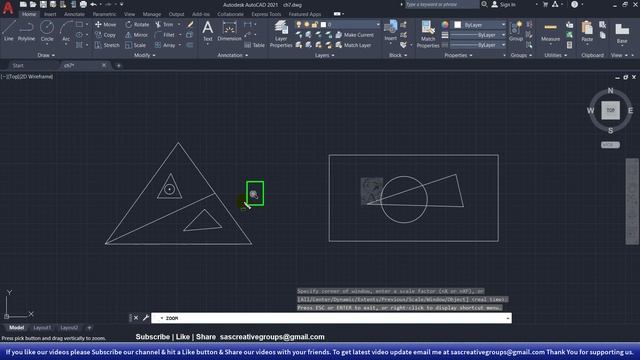The image size is (640, 360).
Task: Insert a Table from Annotation panel
Action: 254,45
